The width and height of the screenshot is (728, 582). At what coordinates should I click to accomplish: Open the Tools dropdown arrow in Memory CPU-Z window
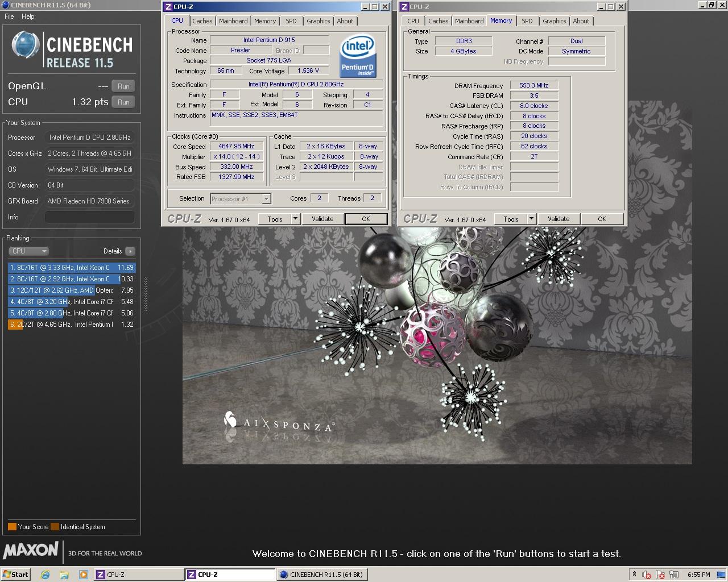pyautogui.click(x=531, y=219)
